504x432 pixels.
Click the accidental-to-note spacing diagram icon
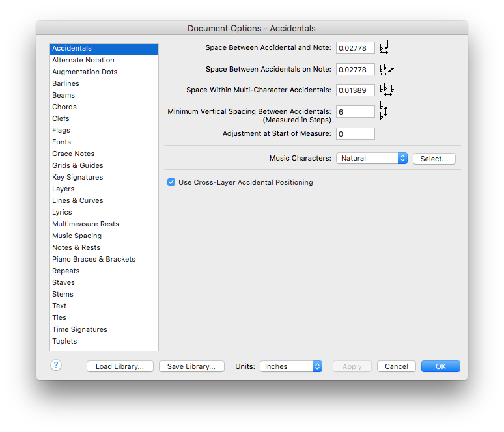(x=384, y=47)
